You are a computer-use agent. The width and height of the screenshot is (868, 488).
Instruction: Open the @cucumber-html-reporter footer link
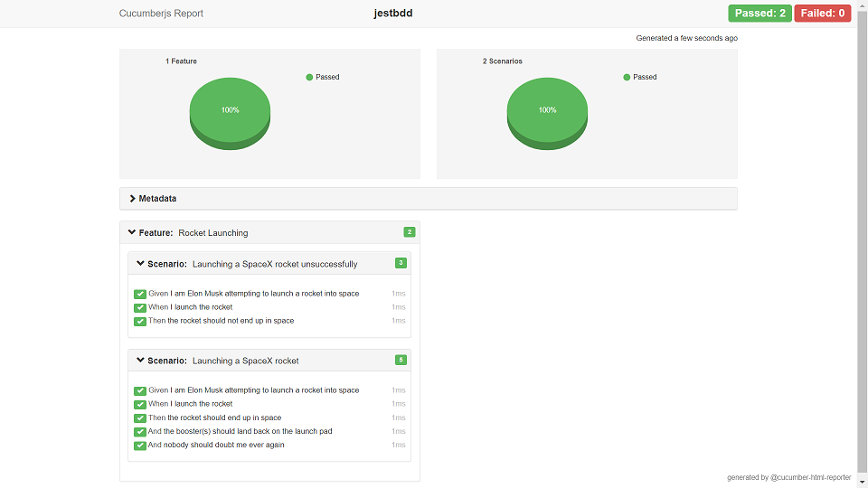coord(810,477)
